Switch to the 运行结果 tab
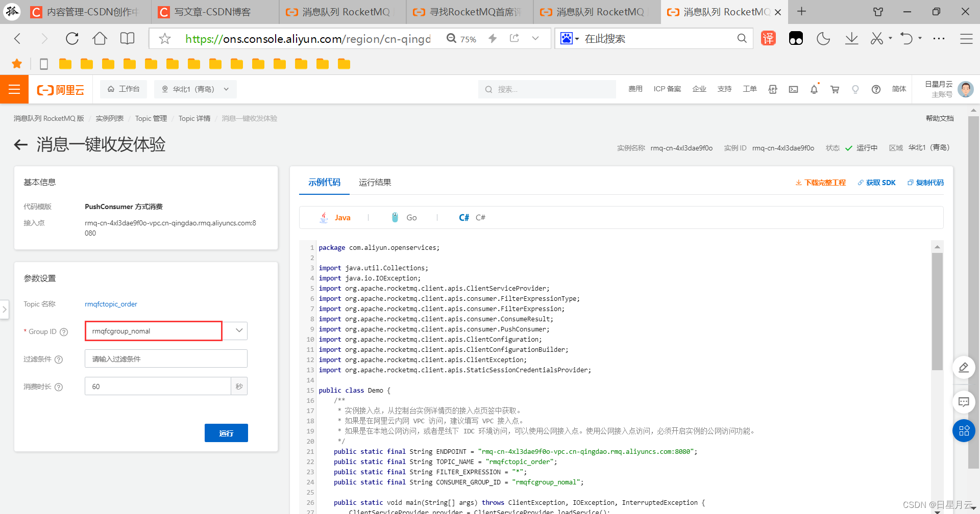Image resolution: width=980 pixels, height=514 pixels. tap(375, 182)
